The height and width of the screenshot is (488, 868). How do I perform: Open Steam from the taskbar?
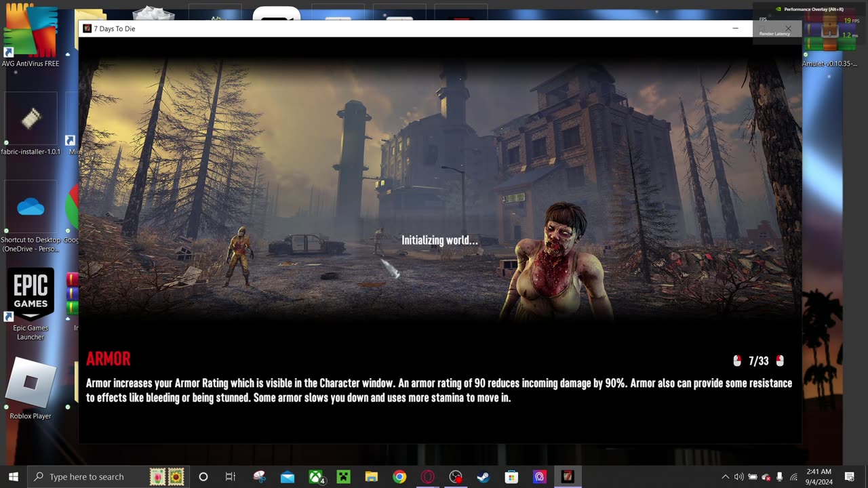point(484,476)
